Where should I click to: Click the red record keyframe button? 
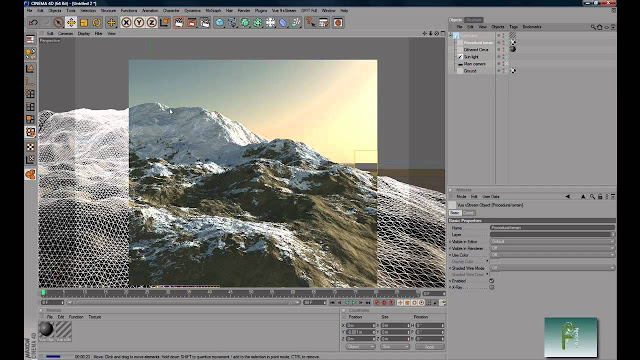377,303
